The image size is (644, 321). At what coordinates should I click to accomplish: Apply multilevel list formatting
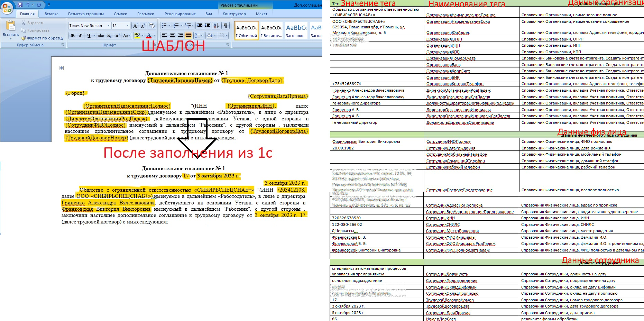point(188,26)
